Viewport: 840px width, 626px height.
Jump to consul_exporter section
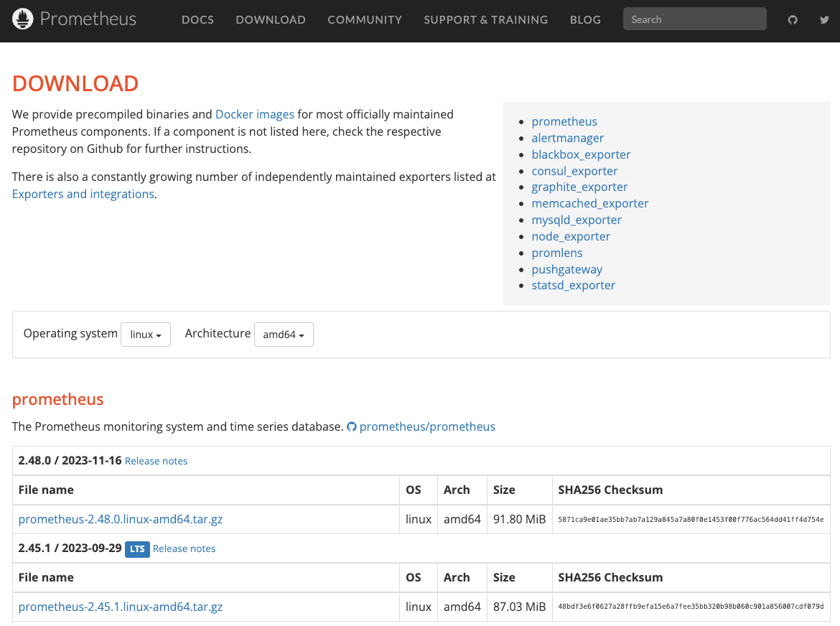pos(574,171)
